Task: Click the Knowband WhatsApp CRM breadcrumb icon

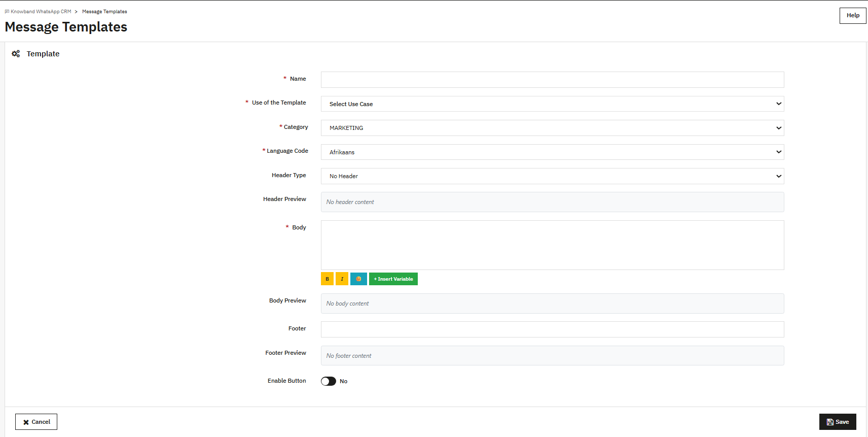Action: pyautogui.click(x=7, y=11)
